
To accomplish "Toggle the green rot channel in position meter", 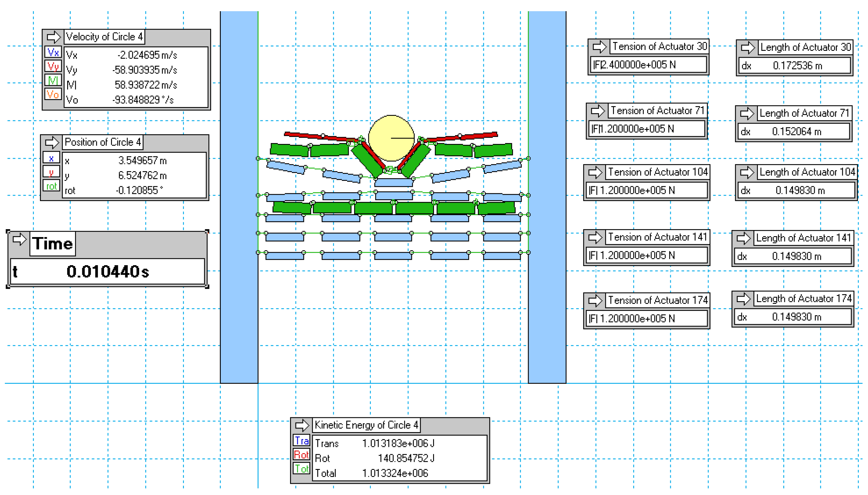I will click(x=51, y=186).
